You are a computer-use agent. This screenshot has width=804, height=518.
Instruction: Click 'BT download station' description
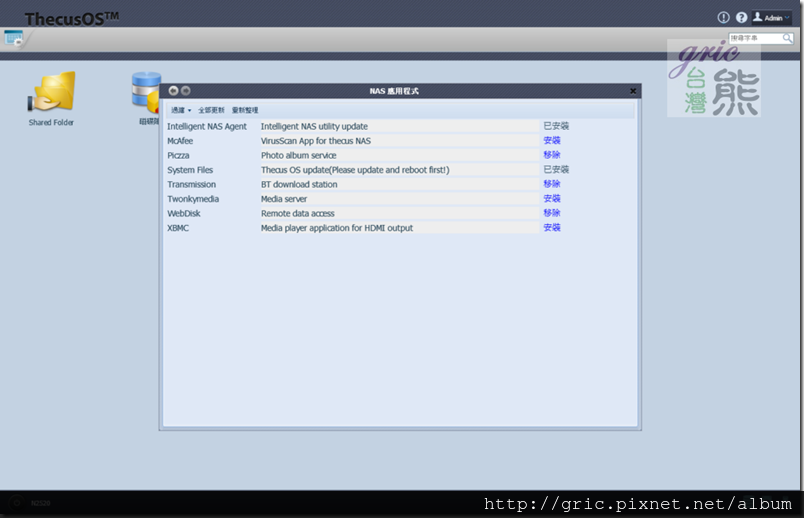(299, 184)
